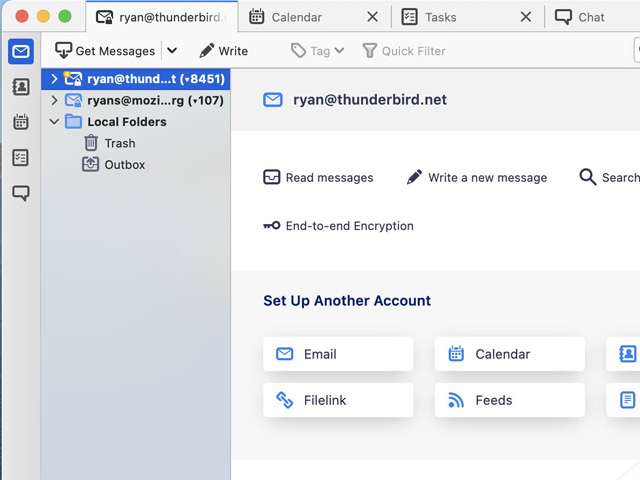Click Write a new message link

click(477, 178)
